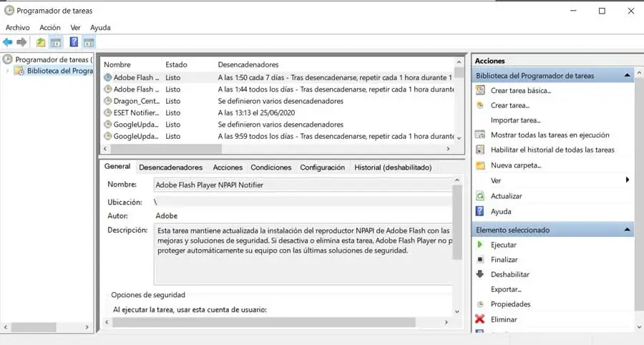Click the Nombre field with Adobe Flash Player NPAPI Notifier
644x345 pixels.
point(303,185)
